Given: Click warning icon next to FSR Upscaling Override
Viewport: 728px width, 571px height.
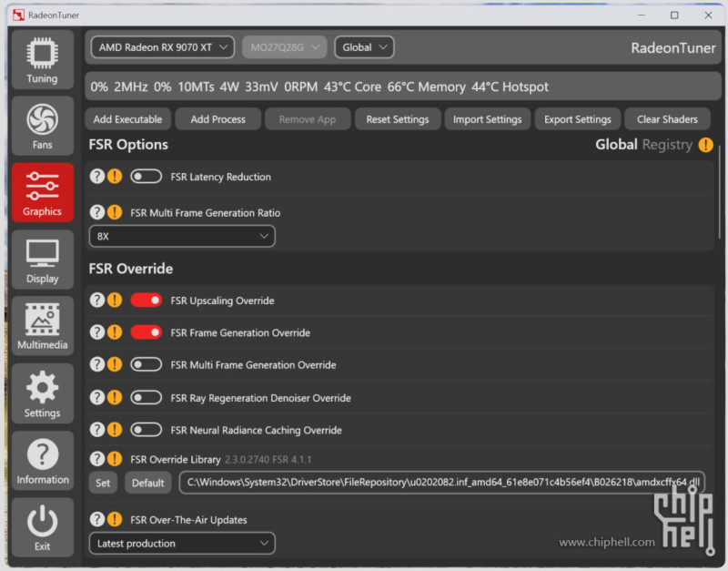Looking at the screenshot, I should 115,301.
